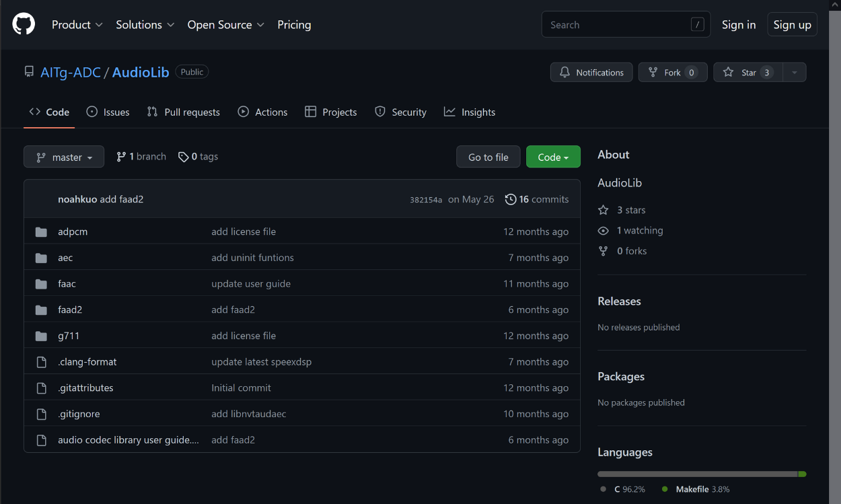The width and height of the screenshot is (841, 504).
Task: Open the adpcm folder
Action: (x=73, y=231)
